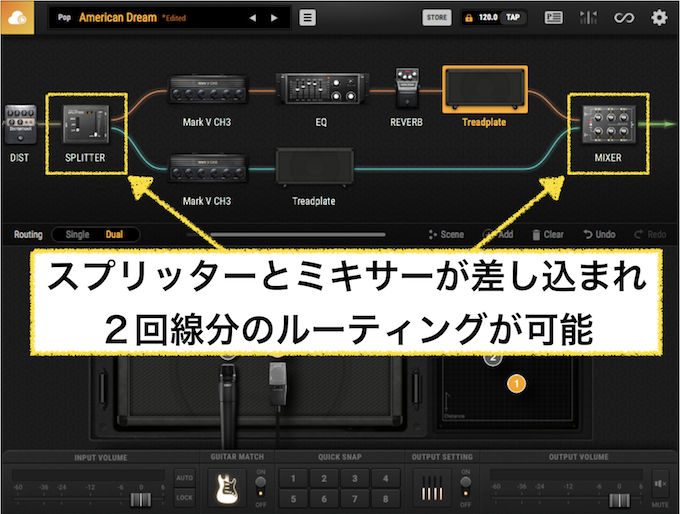Image resolution: width=680 pixels, height=514 pixels.
Task: Toggle the Output Setting ON/OFF switch
Action: coord(465,487)
